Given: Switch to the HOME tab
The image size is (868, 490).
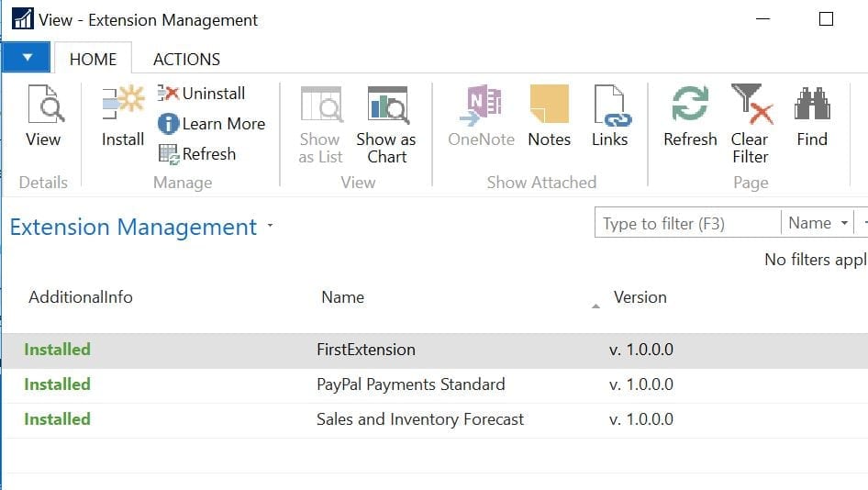Looking at the screenshot, I should (x=93, y=59).
